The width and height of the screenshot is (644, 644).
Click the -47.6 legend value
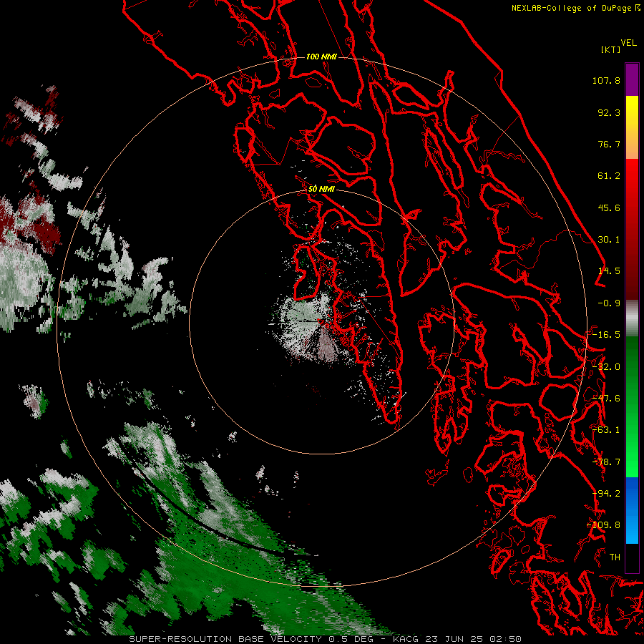pyautogui.click(x=606, y=399)
